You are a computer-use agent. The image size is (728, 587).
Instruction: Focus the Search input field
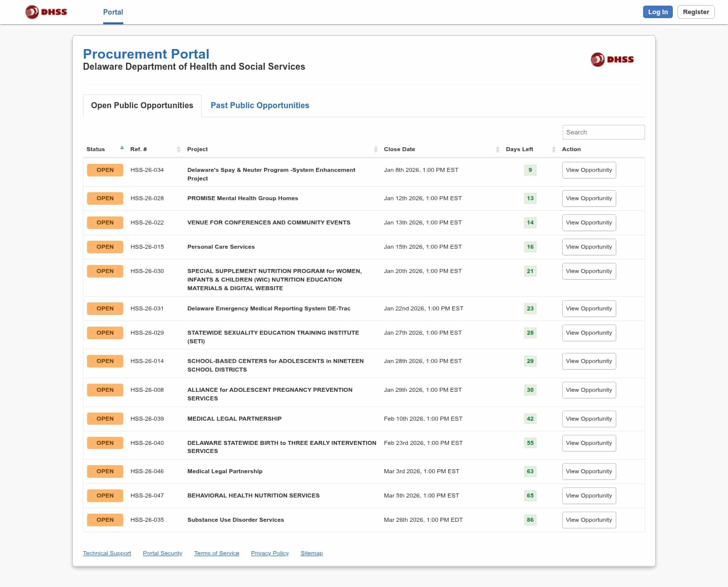coord(603,132)
